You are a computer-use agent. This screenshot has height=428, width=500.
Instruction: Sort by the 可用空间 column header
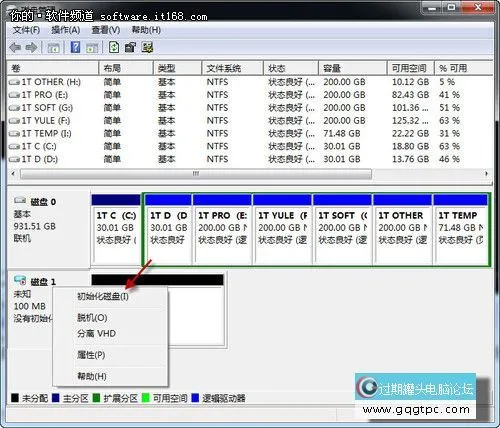click(x=411, y=68)
